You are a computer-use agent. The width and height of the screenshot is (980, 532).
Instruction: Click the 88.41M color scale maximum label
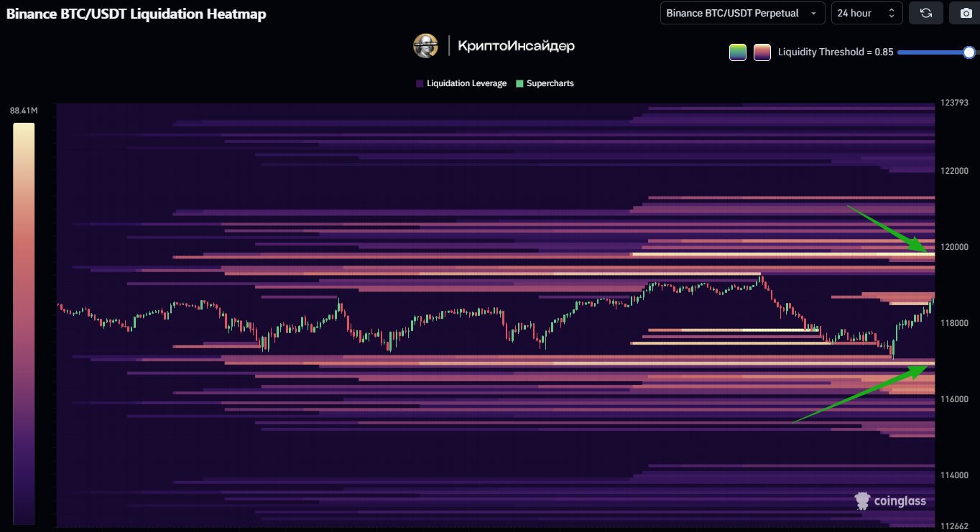pos(24,111)
